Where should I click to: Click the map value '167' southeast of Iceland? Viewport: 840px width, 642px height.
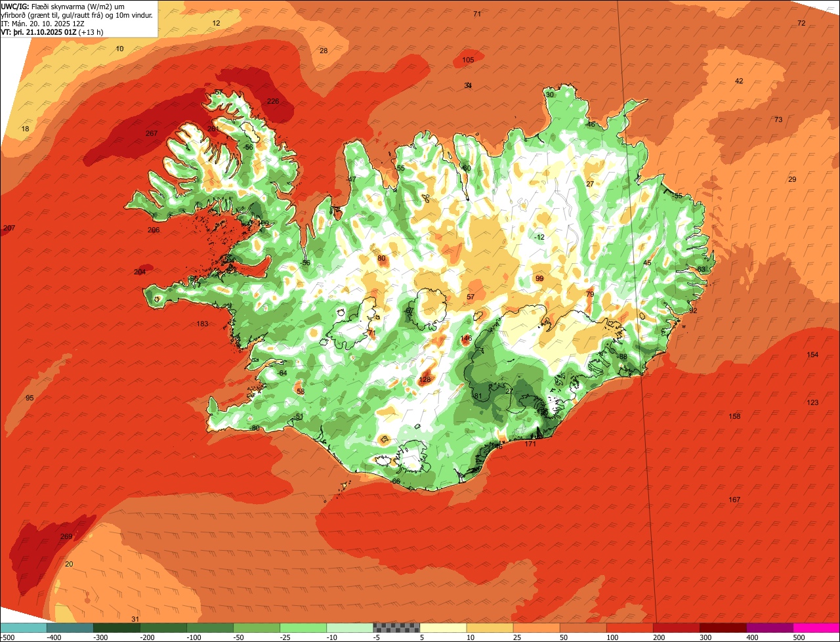pos(734,500)
